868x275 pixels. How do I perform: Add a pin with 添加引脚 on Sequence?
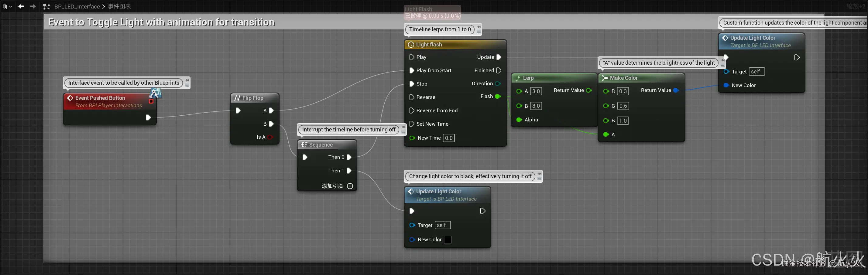(337, 186)
